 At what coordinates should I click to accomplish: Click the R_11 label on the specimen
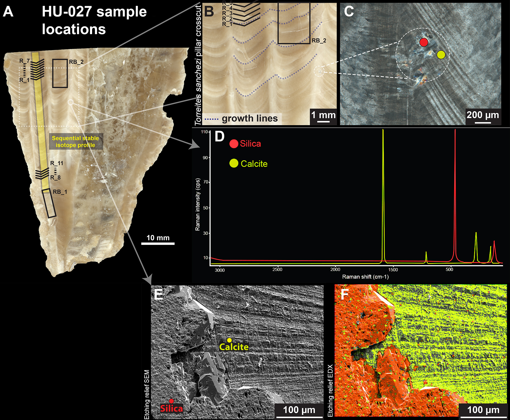click(x=57, y=163)
